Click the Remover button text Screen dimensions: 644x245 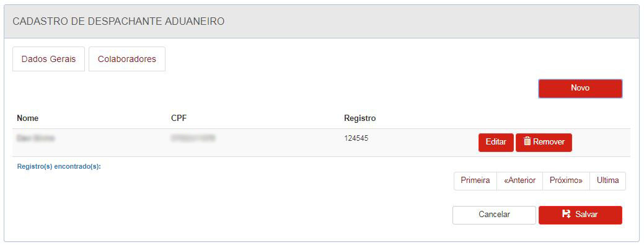[x=549, y=142]
